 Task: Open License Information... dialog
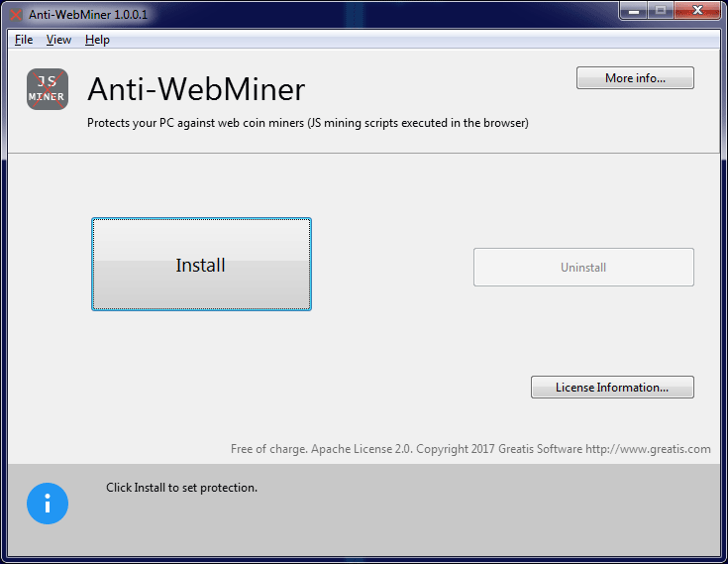pyautogui.click(x=611, y=388)
